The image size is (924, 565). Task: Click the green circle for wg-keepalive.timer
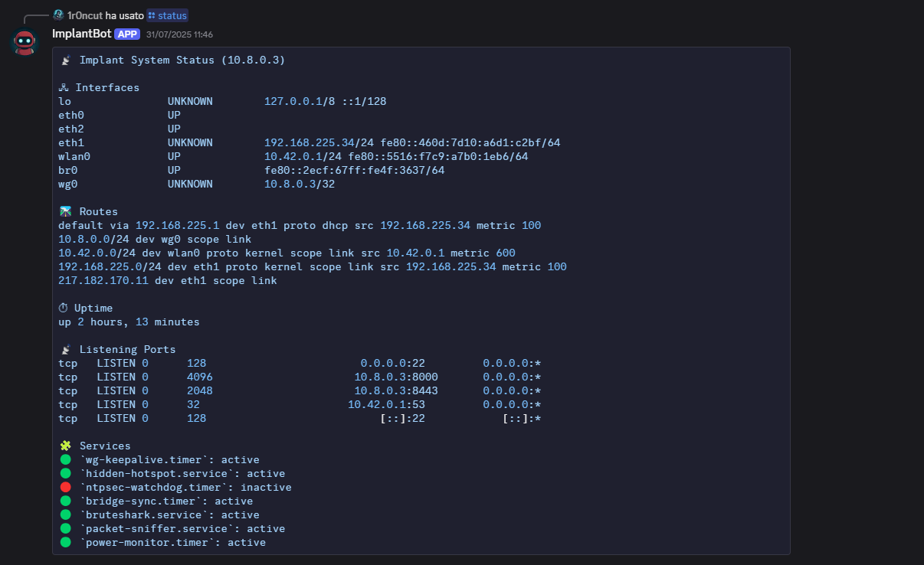tap(65, 459)
